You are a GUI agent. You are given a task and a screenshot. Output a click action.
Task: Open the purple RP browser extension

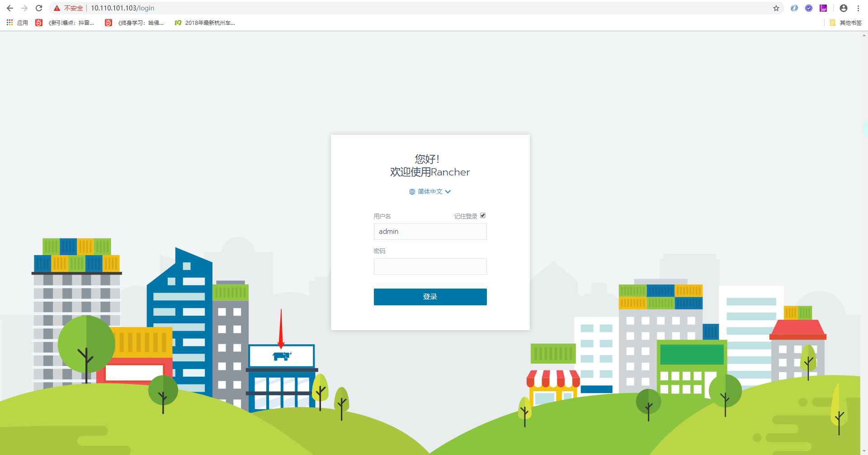click(823, 8)
